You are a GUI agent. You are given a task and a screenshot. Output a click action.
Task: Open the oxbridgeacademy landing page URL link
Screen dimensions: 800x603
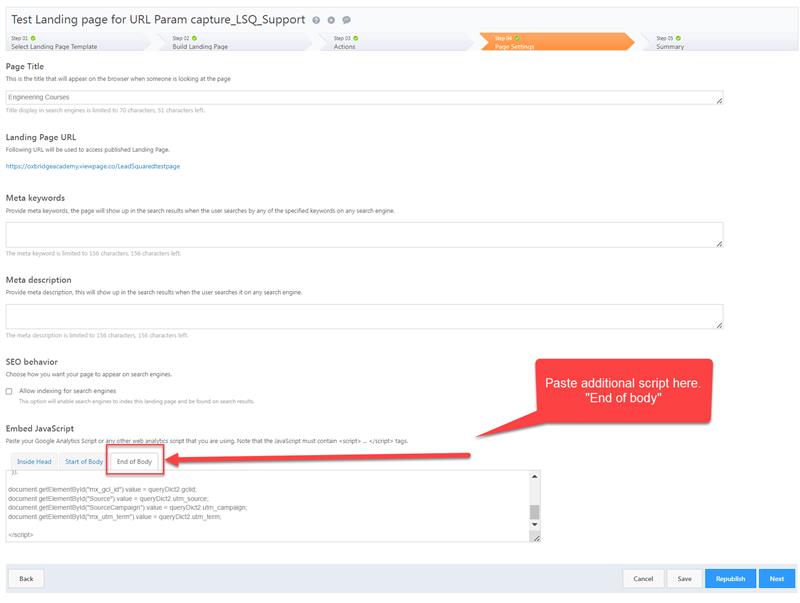(x=93, y=166)
